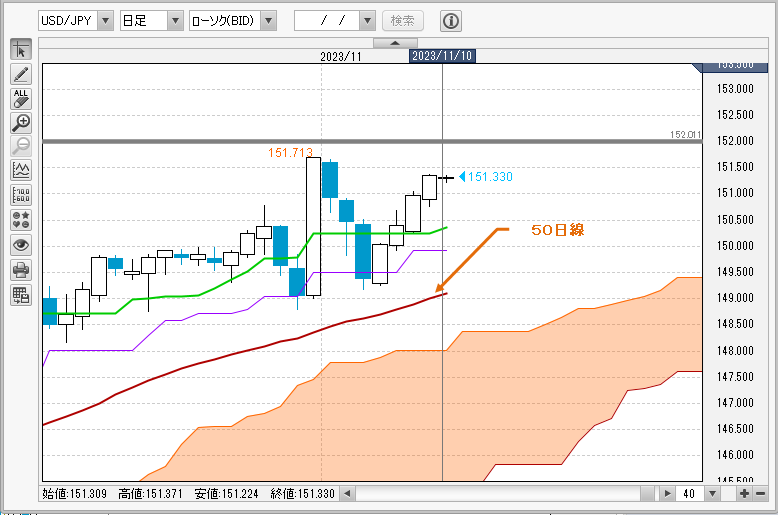Click the 150.000 price axis label
This screenshot has height=515, width=778.
(x=735, y=246)
